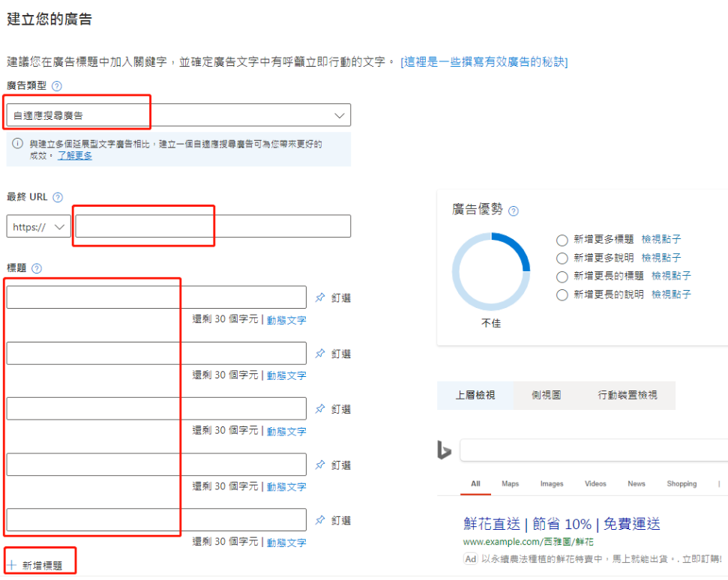Select the 新增更長的標題 radio button
This screenshot has width=728, height=580.
(562, 276)
